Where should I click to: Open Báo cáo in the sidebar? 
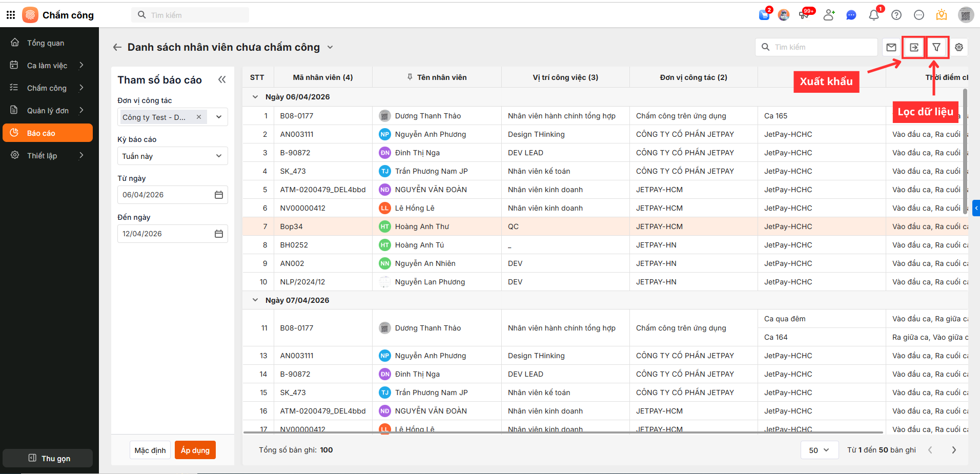point(47,133)
